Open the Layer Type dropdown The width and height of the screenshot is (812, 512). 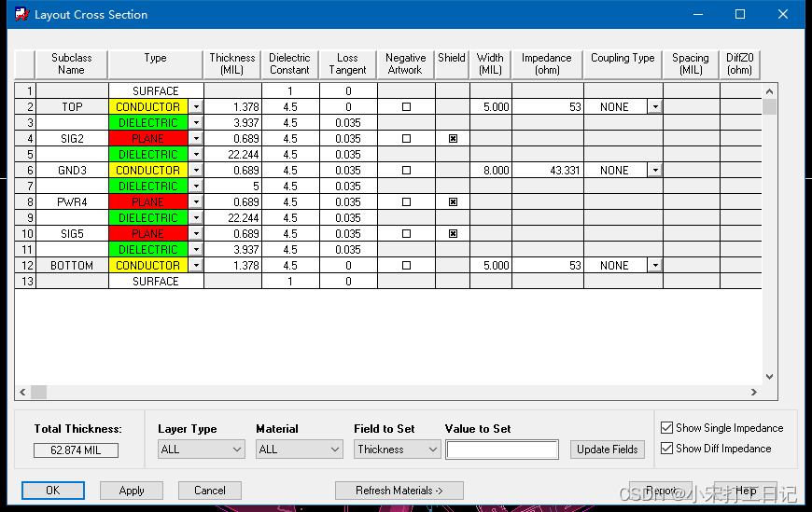click(x=201, y=450)
